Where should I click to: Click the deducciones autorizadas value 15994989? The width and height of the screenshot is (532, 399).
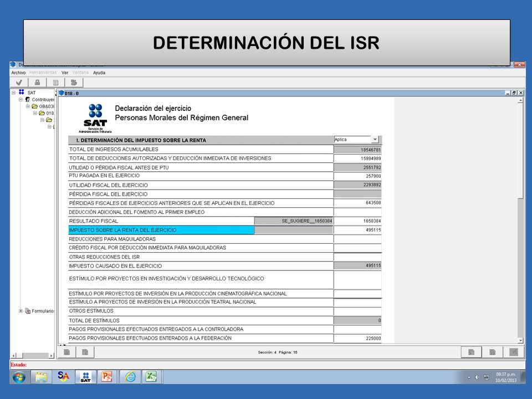click(x=357, y=158)
